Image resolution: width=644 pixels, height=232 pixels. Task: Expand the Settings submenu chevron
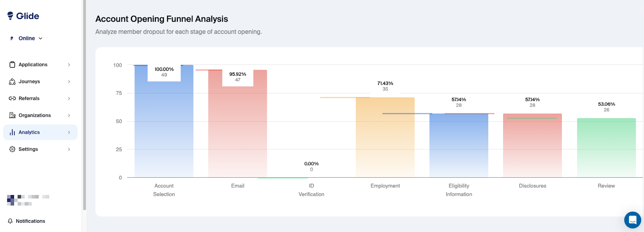69,149
